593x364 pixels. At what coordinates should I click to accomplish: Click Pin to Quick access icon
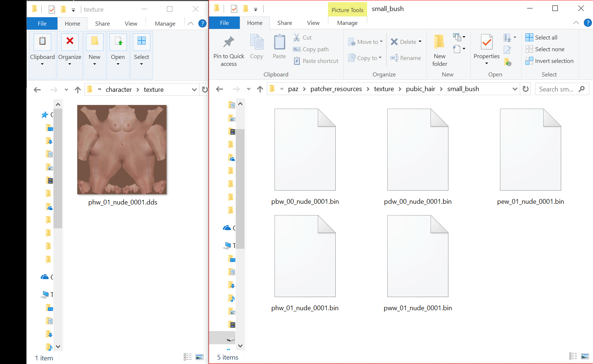tap(229, 42)
